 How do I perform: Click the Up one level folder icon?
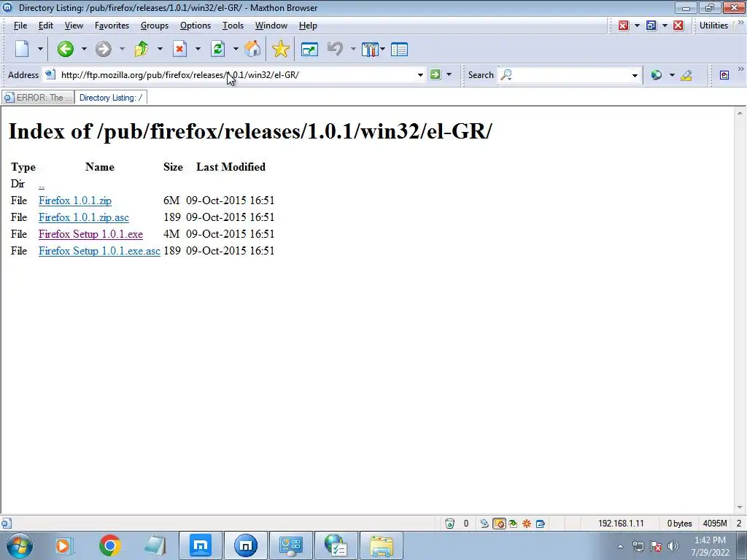point(142,49)
